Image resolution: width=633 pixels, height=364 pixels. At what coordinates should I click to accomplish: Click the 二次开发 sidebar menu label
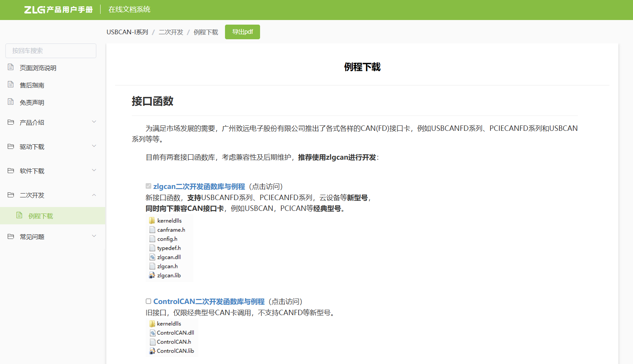(32, 195)
